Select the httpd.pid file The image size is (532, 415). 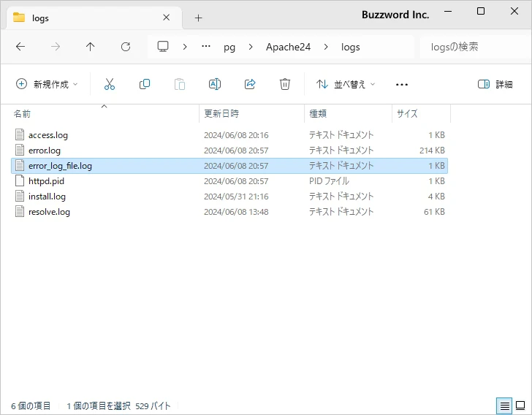(47, 181)
